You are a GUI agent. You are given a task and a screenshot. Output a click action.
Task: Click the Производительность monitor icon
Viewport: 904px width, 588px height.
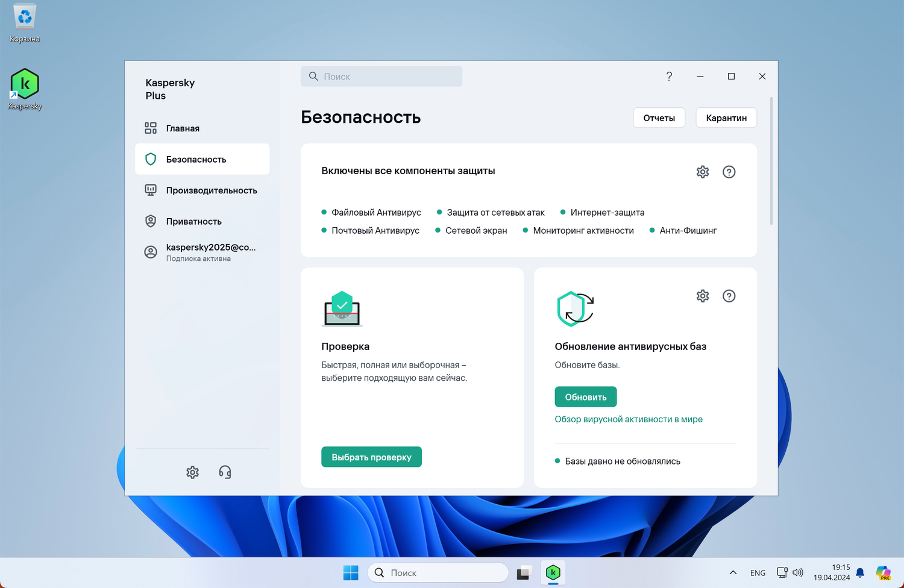pos(151,190)
